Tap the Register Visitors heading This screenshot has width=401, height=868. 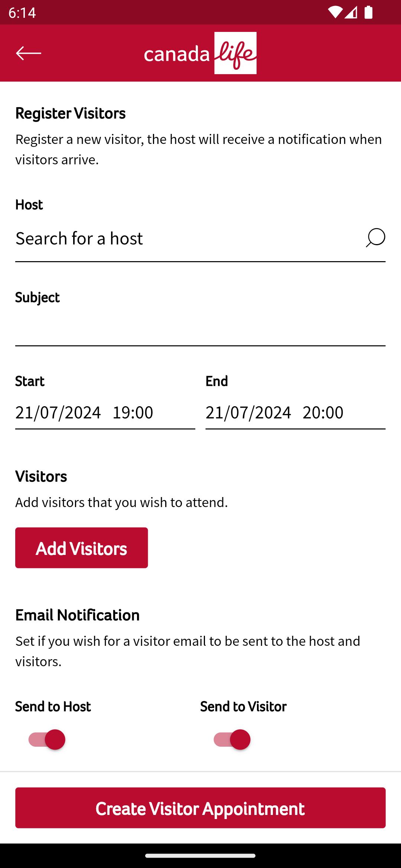click(71, 113)
